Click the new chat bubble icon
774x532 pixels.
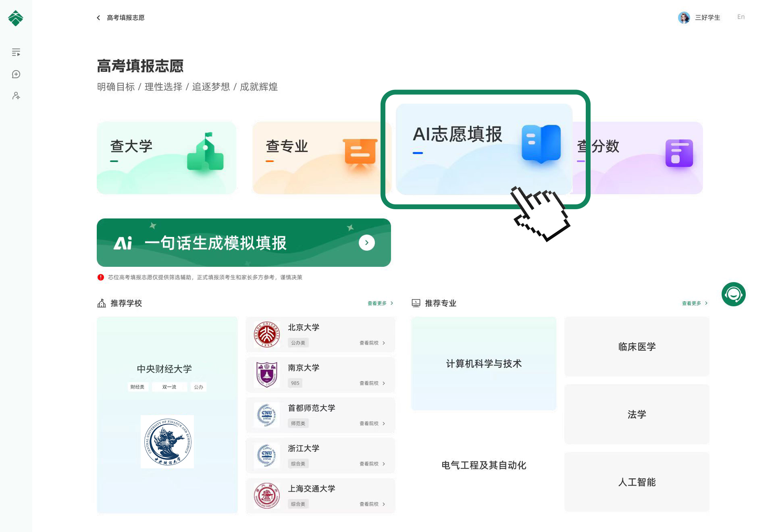click(x=16, y=74)
